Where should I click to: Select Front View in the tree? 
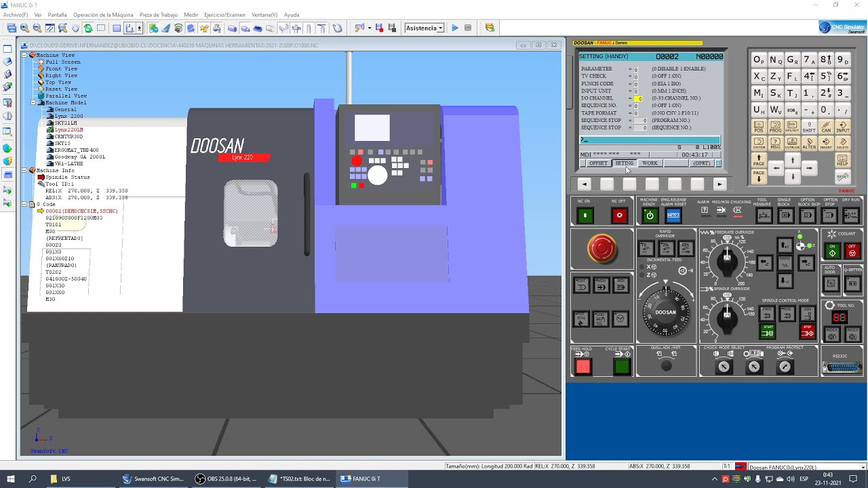[x=61, y=68]
